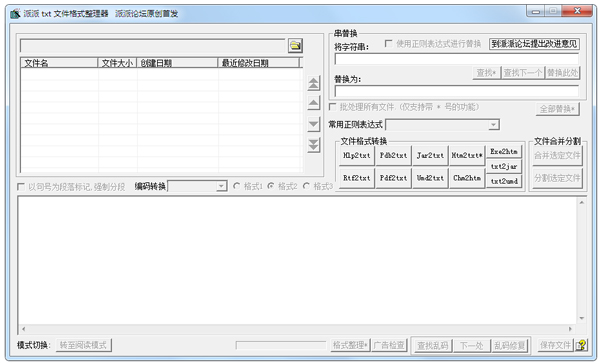Image resolution: width=600 pixels, height=364 pixels.
Task: Click the move-to-top double arrow icon
Action: click(313, 83)
